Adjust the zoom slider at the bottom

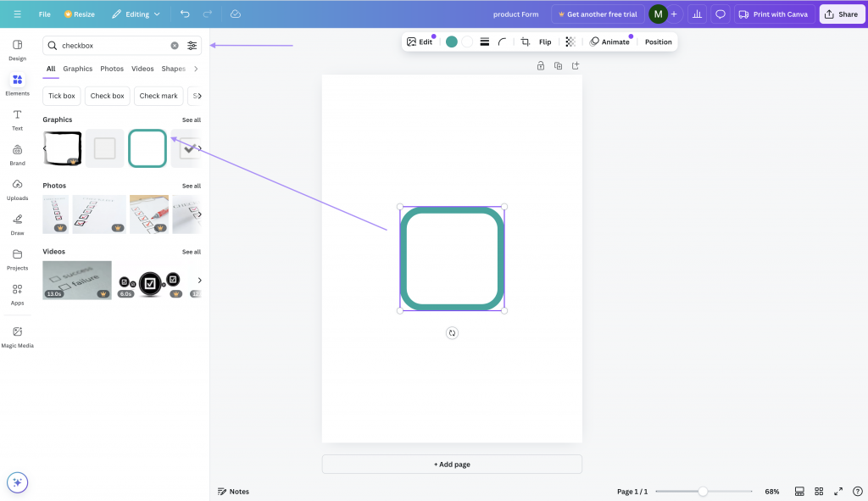(x=704, y=491)
